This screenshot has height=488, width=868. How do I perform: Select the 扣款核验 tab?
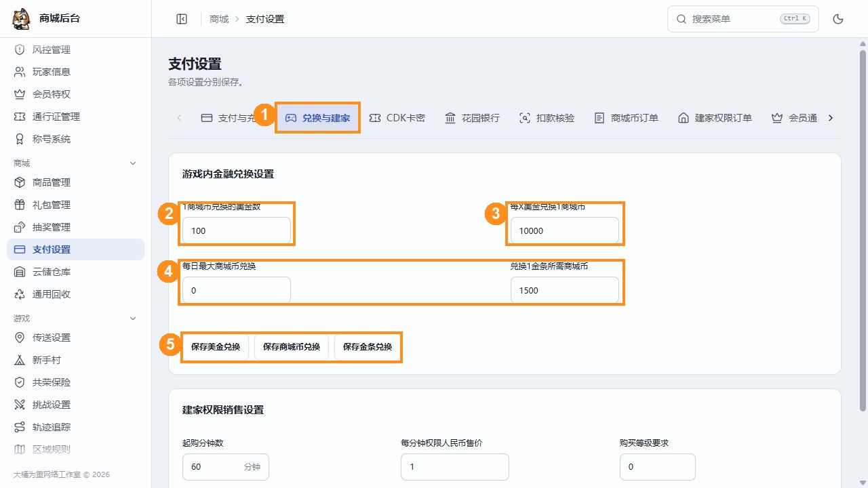click(547, 118)
